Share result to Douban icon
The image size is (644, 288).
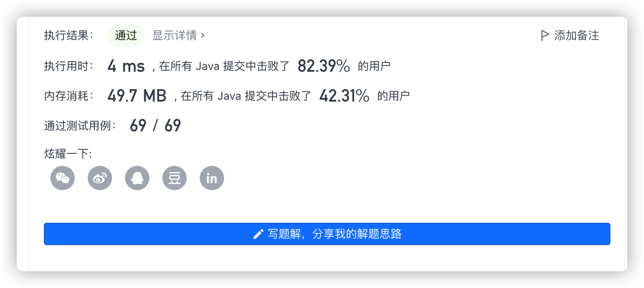tap(175, 178)
